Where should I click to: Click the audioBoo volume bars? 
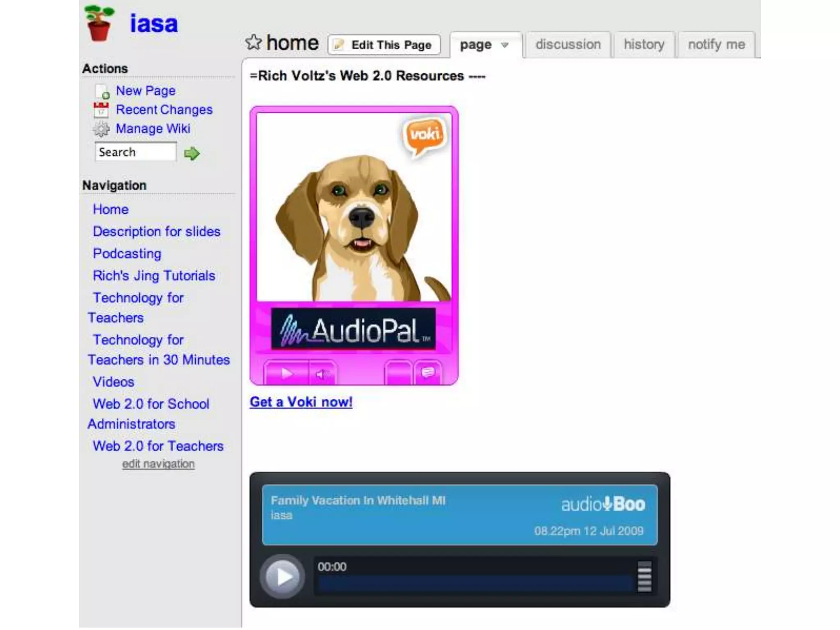tap(644, 577)
